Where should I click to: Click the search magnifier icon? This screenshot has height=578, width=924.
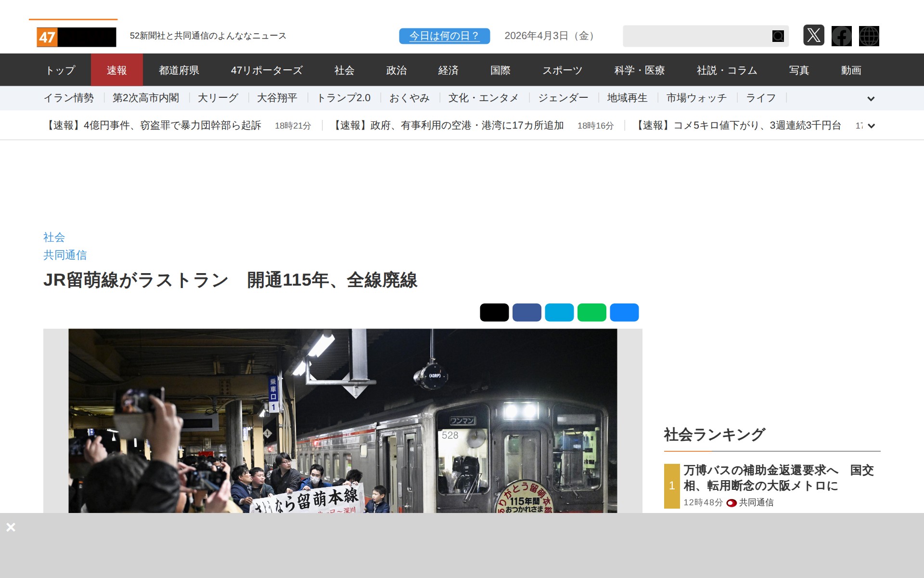coord(778,36)
